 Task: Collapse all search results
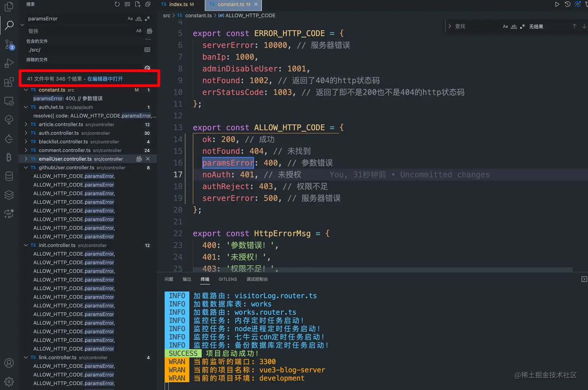click(148, 4)
